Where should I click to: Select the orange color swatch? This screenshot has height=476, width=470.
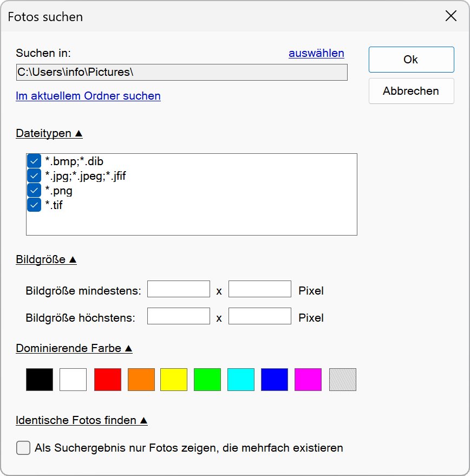(x=141, y=380)
